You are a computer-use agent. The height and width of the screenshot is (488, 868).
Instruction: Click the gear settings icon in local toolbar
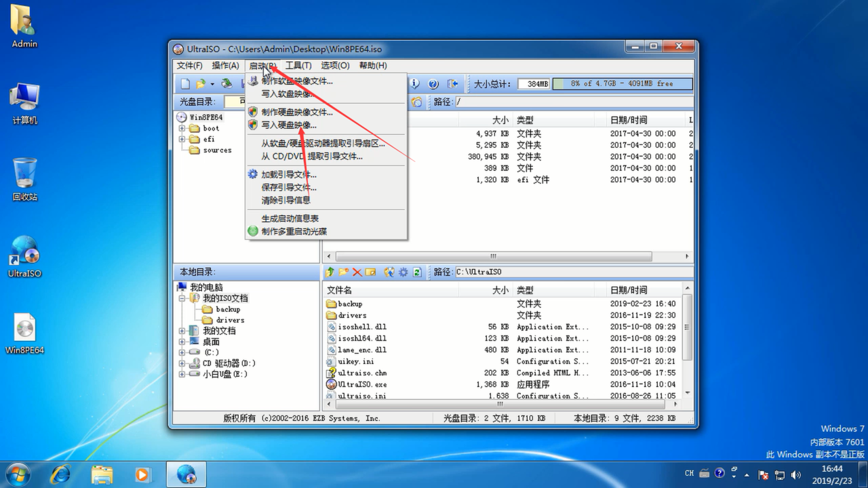point(403,272)
